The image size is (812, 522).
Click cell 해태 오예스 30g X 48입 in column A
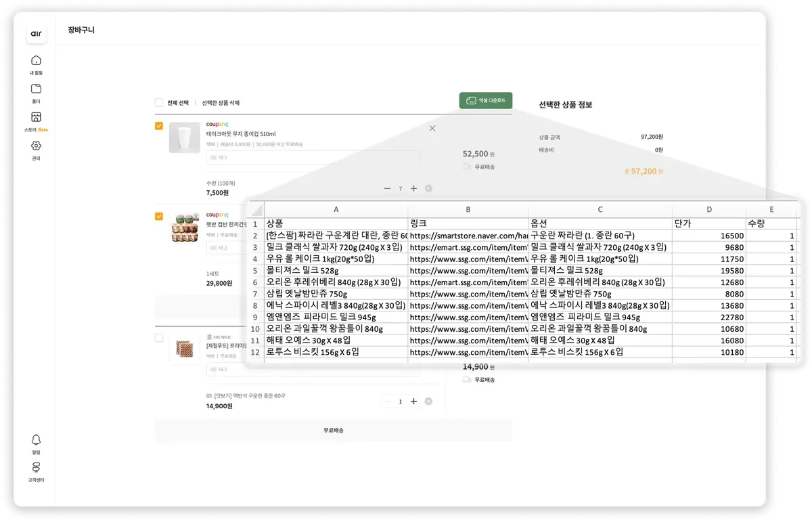tap(336, 341)
